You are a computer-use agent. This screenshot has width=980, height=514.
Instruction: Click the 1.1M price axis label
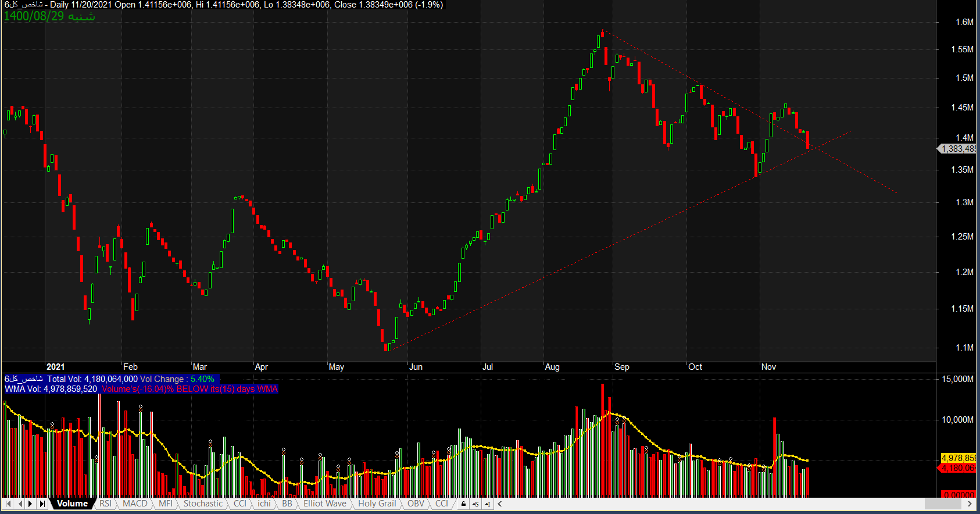coord(964,348)
